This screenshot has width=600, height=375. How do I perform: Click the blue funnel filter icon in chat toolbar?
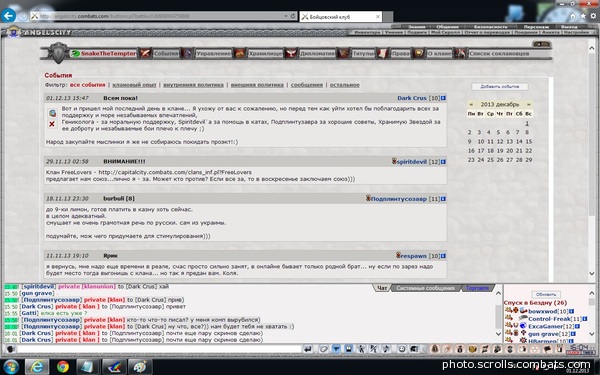336,349
